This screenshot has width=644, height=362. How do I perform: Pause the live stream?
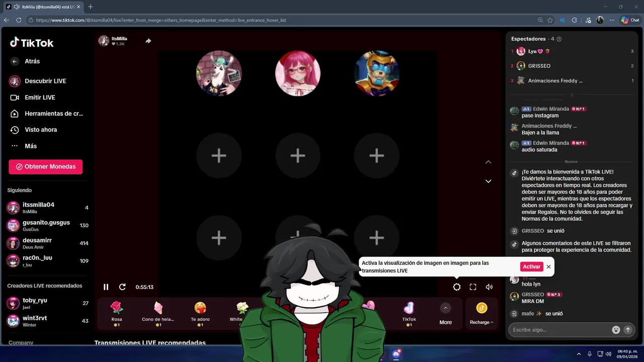click(106, 287)
